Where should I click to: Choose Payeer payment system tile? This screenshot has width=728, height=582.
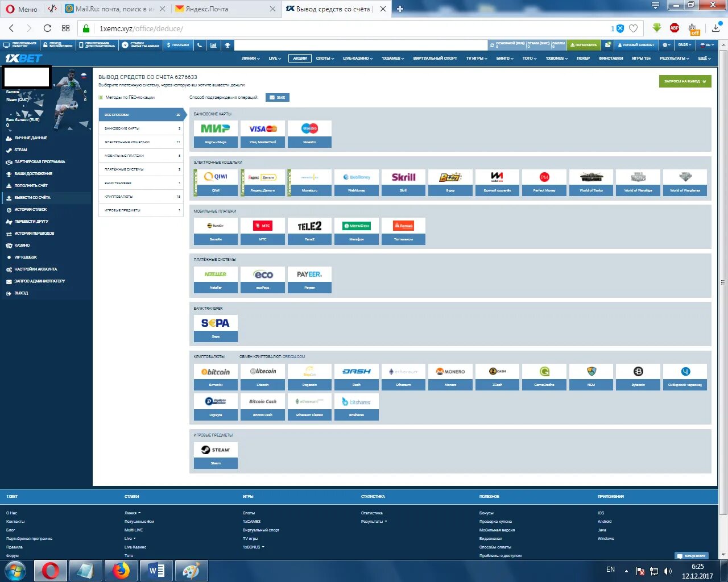click(309, 280)
